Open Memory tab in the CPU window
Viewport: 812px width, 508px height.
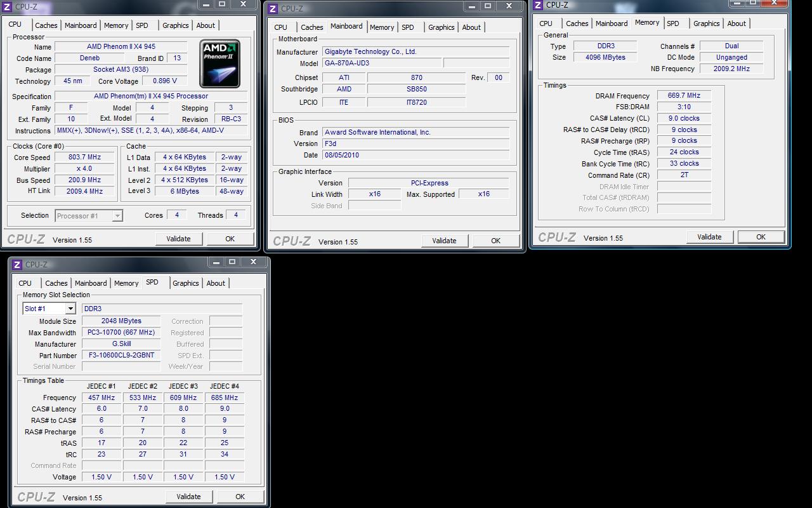[x=116, y=25]
